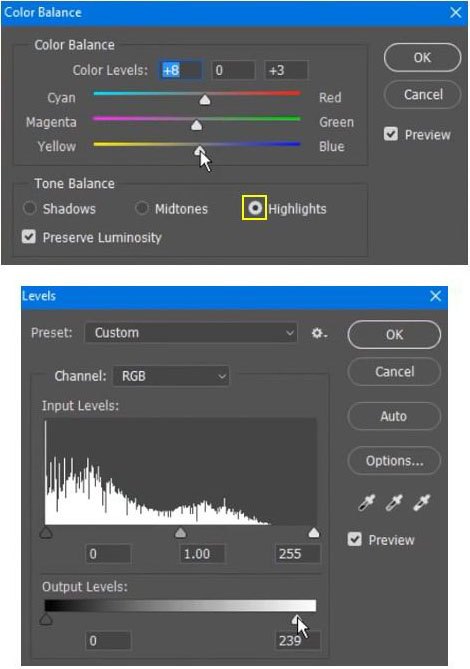Open the preset options gear menu

click(x=319, y=333)
